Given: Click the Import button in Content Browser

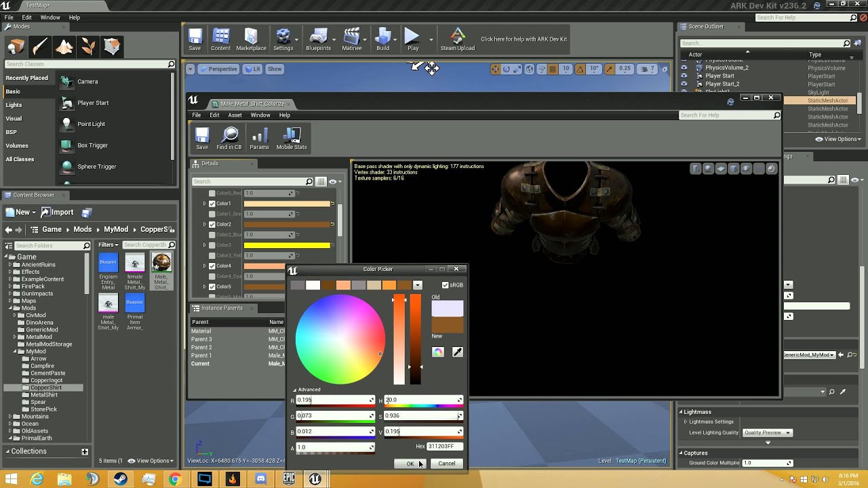Looking at the screenshot, I should pos(57,212).
